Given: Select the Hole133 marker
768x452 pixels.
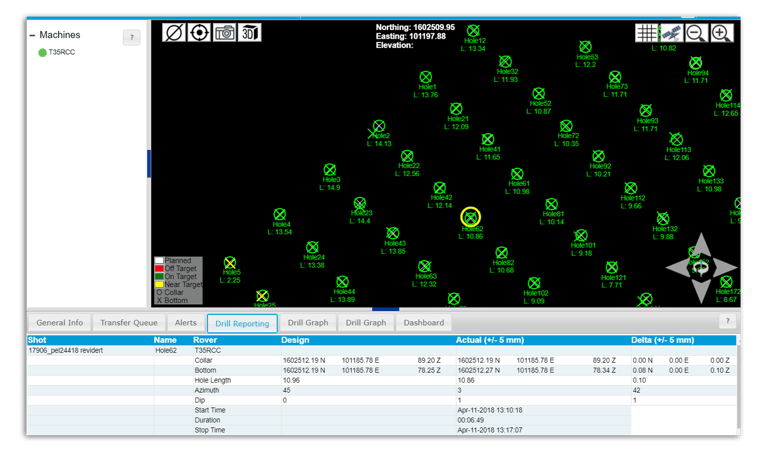Looking at the screenshot, I should [709, 171].
